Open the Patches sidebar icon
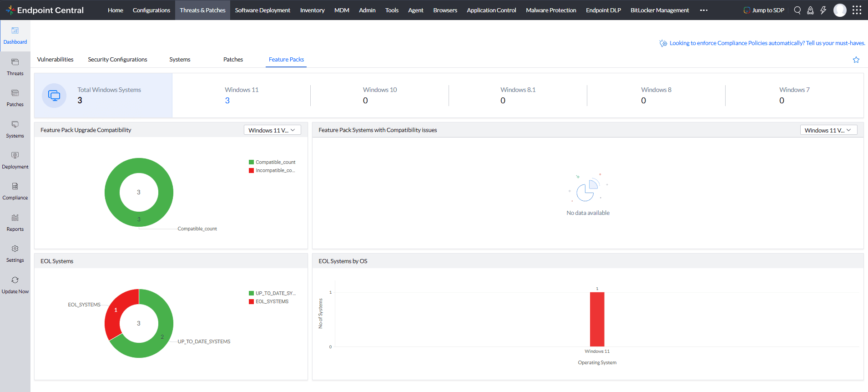This screenshot has width=868, height=392. pyautogui.click(x=15, y=93)
